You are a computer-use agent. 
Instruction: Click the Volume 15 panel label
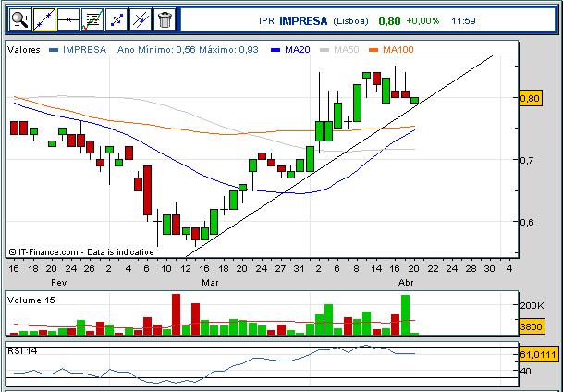(31, 300)
